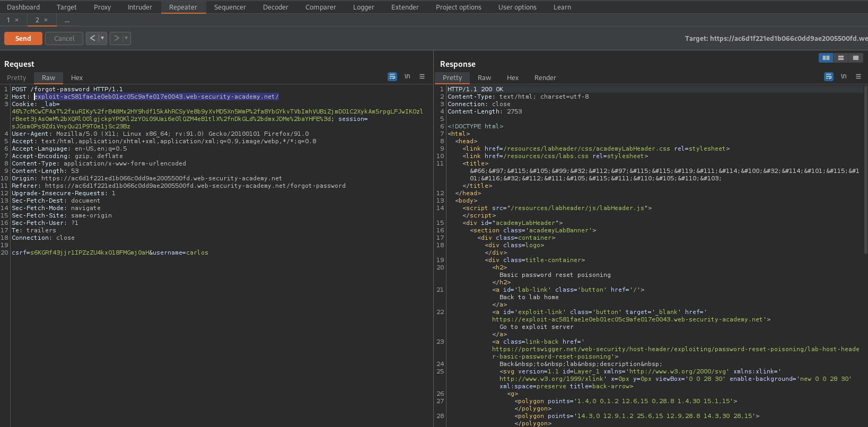The image size is (868, 427).
Task: Open the back history dropdown arrow
Action: tap(102, 38)
